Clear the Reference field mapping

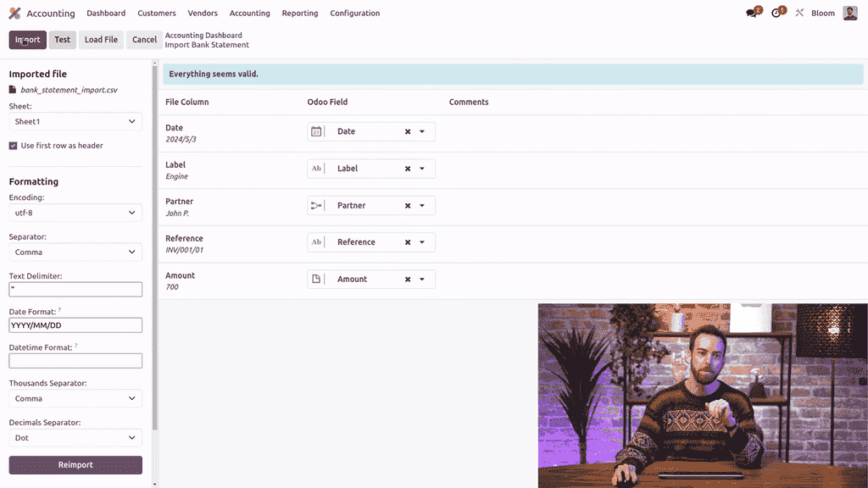(408, 242)
